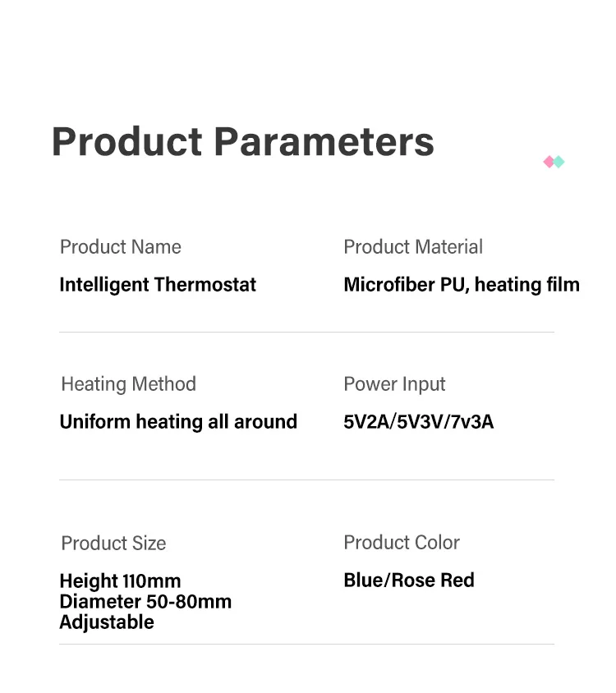Click "Microfiber PU, heating film" text

click(x=462, y=285)
